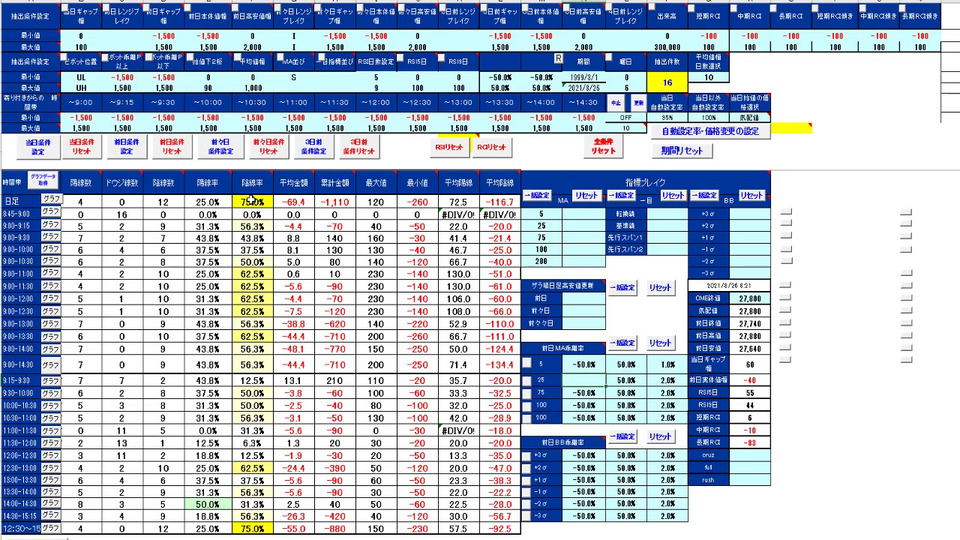Click the 更新 button
Screen dimensions: 960x540
638,103
